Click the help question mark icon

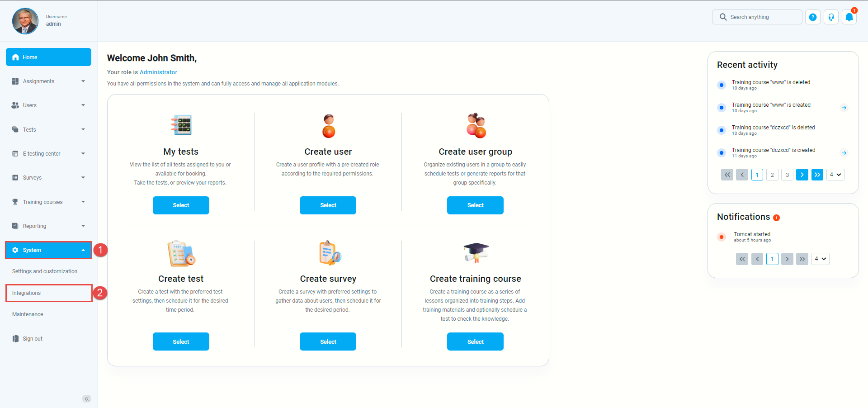click(x=813, y=17)
